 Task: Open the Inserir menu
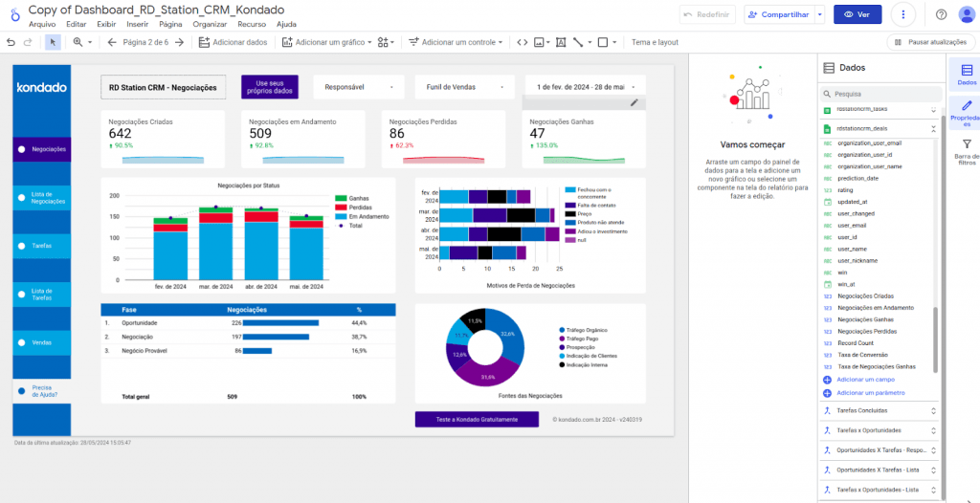[x=137, y=24]
